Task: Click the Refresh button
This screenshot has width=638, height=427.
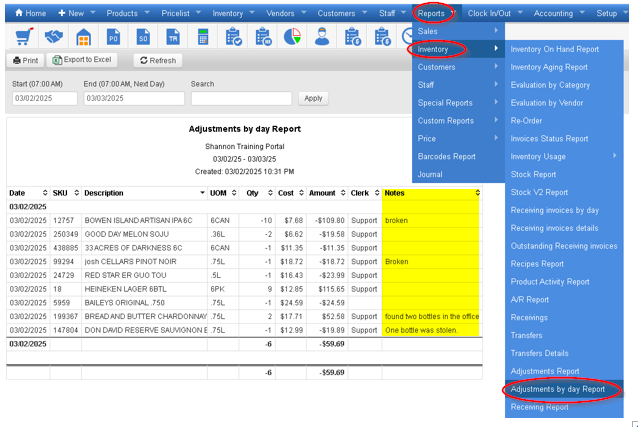Action: (x=158, y=61)
